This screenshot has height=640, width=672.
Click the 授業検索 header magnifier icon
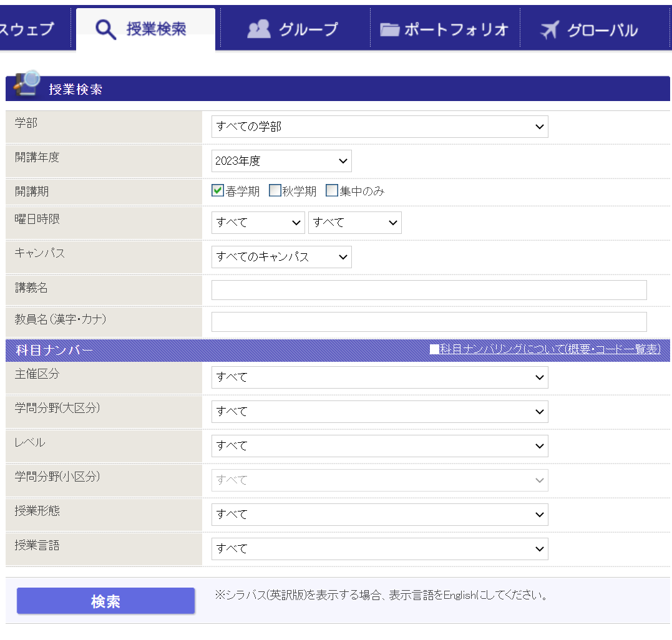(27, 84)
